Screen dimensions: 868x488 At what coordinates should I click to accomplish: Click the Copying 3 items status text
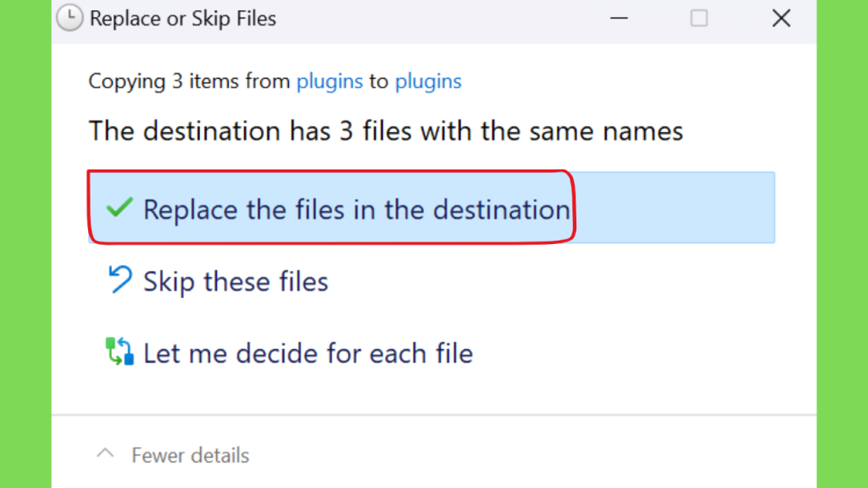coord(189,81)
